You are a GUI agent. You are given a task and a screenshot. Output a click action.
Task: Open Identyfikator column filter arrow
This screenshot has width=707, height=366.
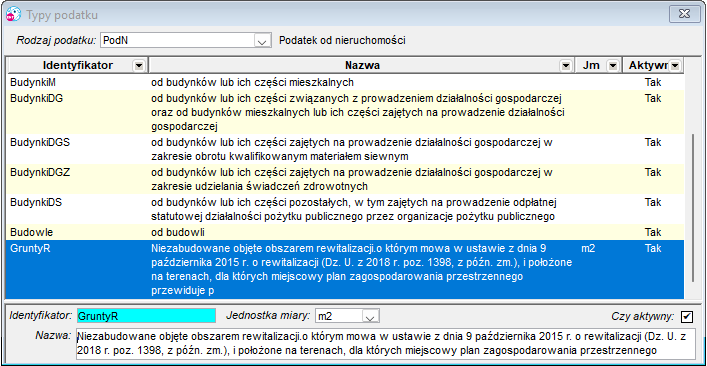[139, 66]
